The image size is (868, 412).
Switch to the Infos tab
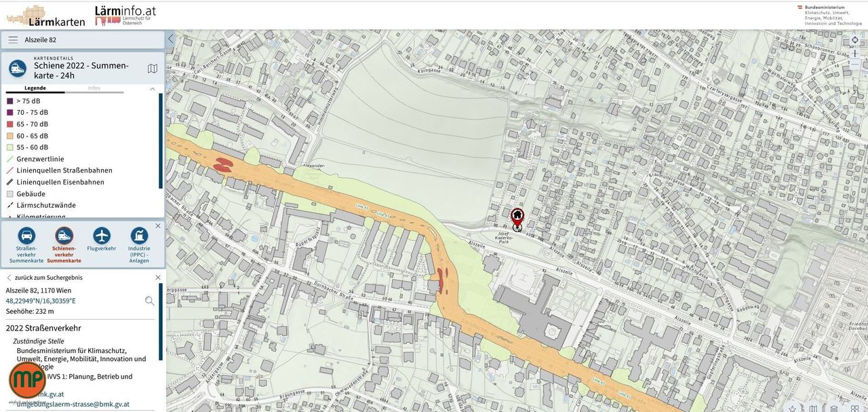point(94,88)
